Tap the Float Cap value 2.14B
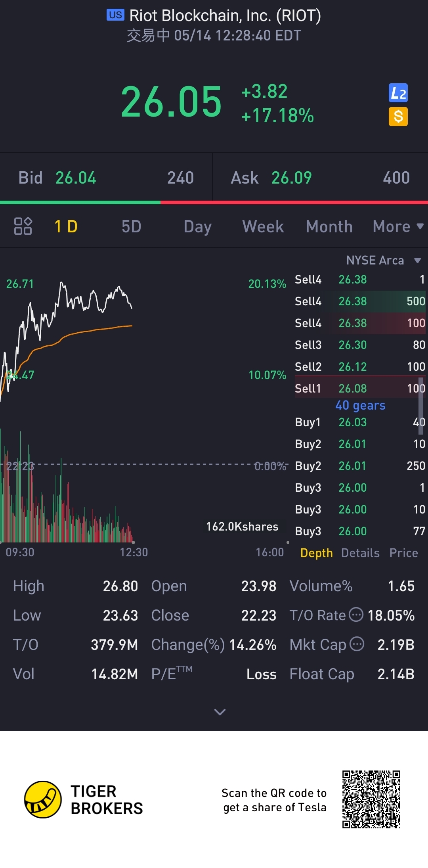Image resolution: width=428 pixels, height=868 pixels. pos(396,674)
